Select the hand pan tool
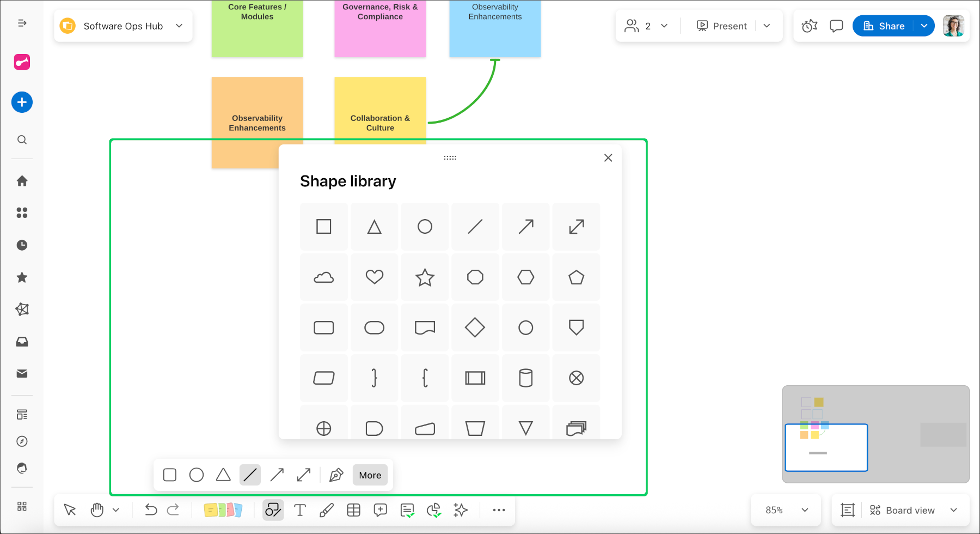Screen dimensions: 980x534 pyautogui.click(x=97, y=510)
